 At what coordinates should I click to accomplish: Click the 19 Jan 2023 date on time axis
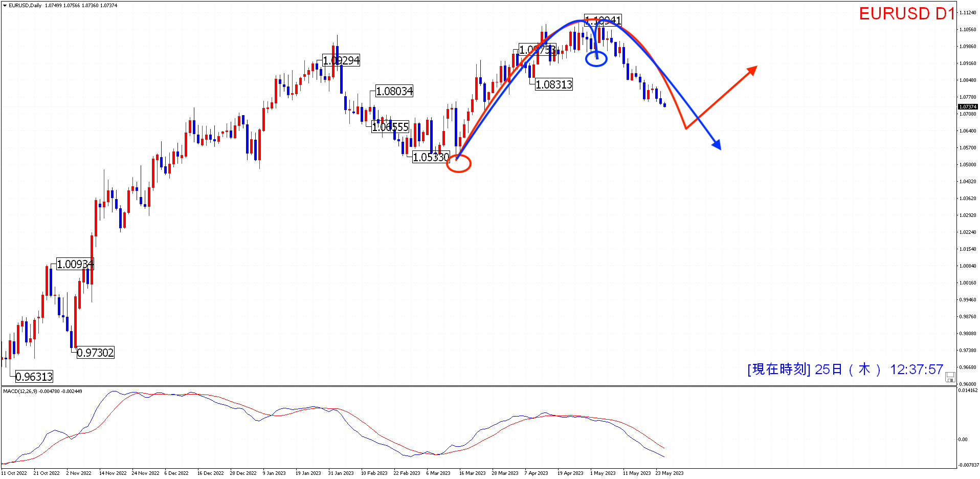tap(308, 473)
